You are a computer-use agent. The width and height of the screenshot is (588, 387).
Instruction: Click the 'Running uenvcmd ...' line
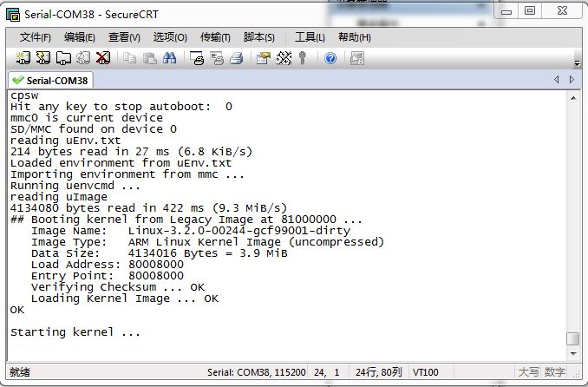pyautogui.click(x=75, y=186)
